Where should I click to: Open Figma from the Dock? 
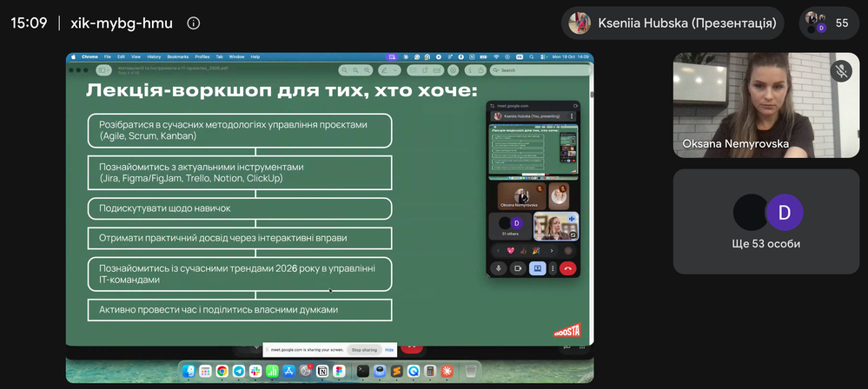tap(339, 372)
